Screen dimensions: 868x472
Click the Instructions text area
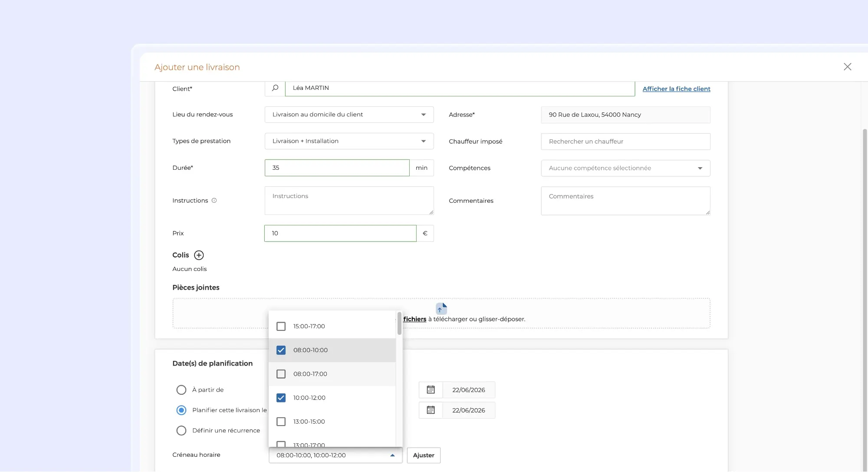pyautogui.click(x=349, y=201)
